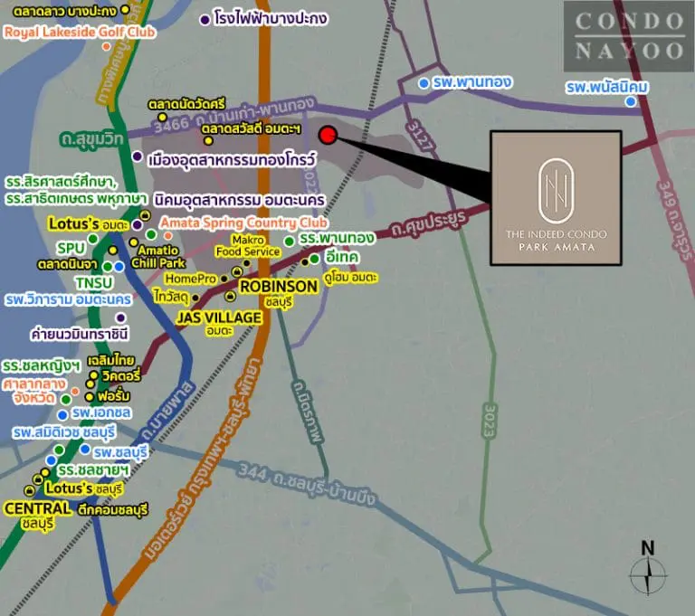The width and height of the screenshot is (695, 616).
Task: Click the purple dot above ค่ายนวมินทราชินี
Action: (x=120, y=317)
